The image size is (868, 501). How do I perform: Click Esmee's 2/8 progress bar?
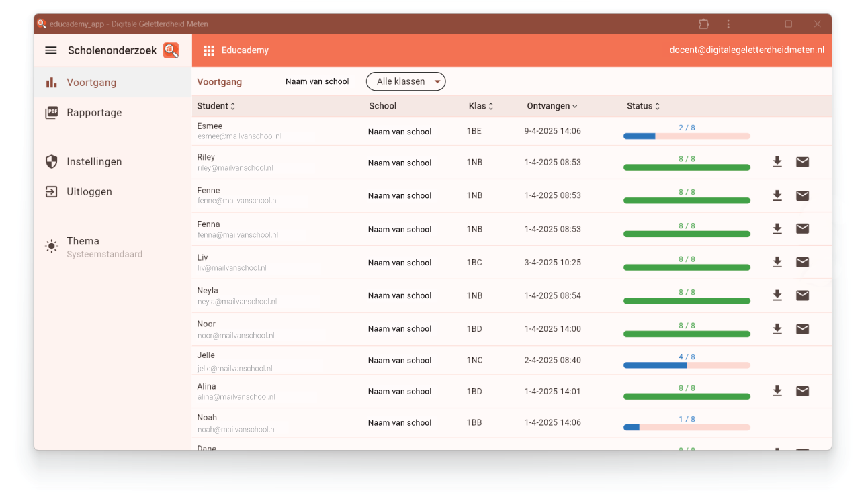pyautogui.click(x=687, y=136)
